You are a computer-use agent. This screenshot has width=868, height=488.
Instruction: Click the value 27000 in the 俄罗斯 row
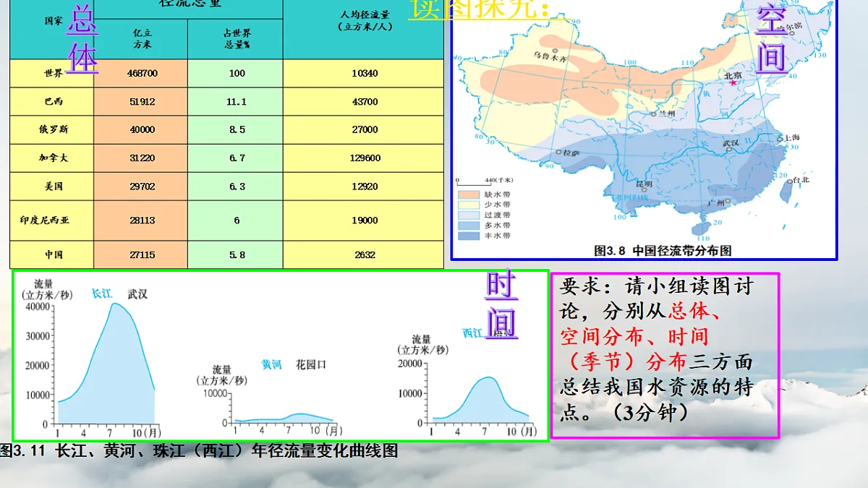(x=365, y=130)
